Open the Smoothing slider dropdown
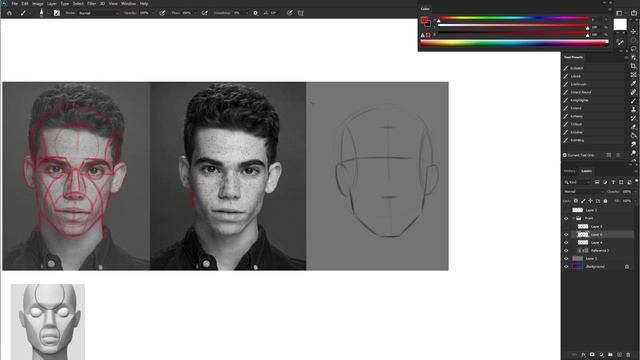This screenshot has width=640, height=360. [x=246, y=13]
